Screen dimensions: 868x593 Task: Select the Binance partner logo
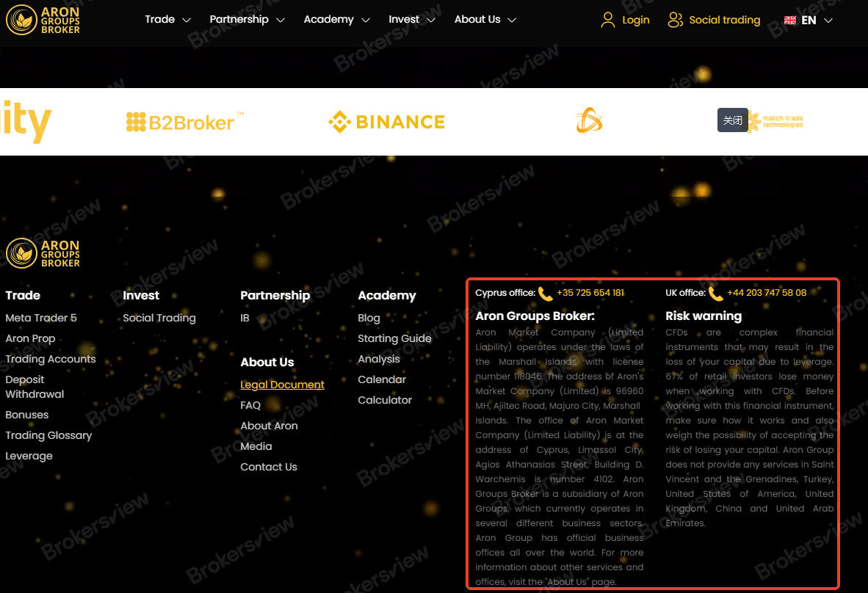(x=386, y=121)
